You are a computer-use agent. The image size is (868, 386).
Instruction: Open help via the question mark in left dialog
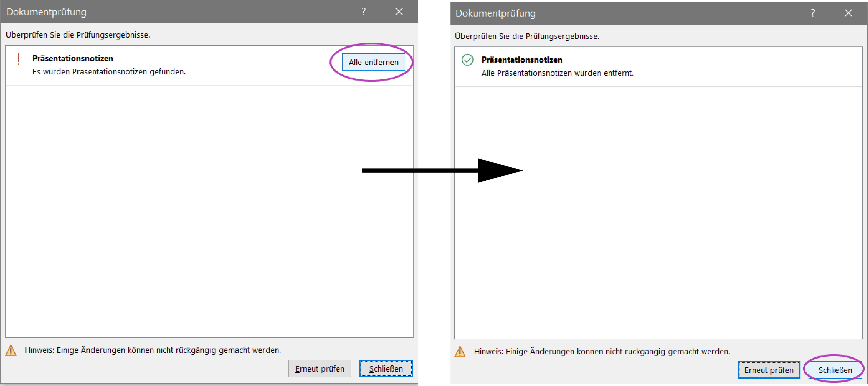point(364,11)
